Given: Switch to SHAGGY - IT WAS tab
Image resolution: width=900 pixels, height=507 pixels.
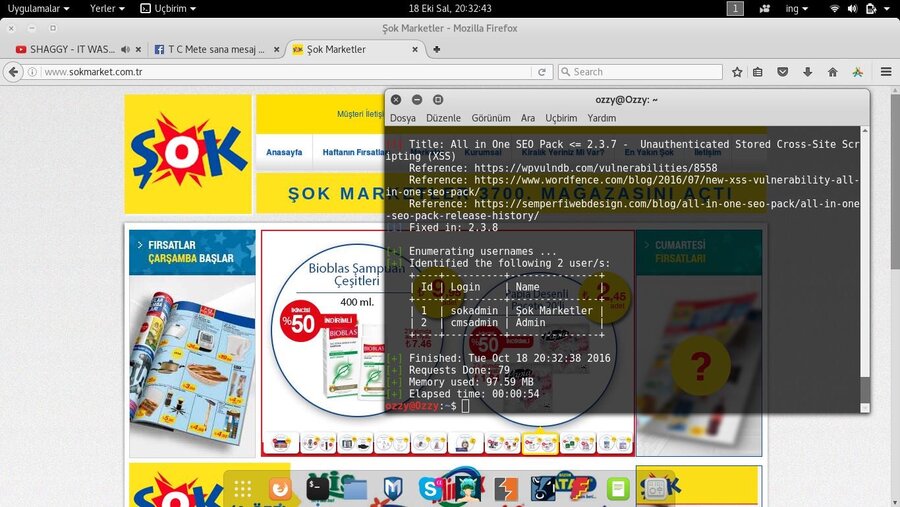Looking at the screenshot, I should tap(72, 49).
